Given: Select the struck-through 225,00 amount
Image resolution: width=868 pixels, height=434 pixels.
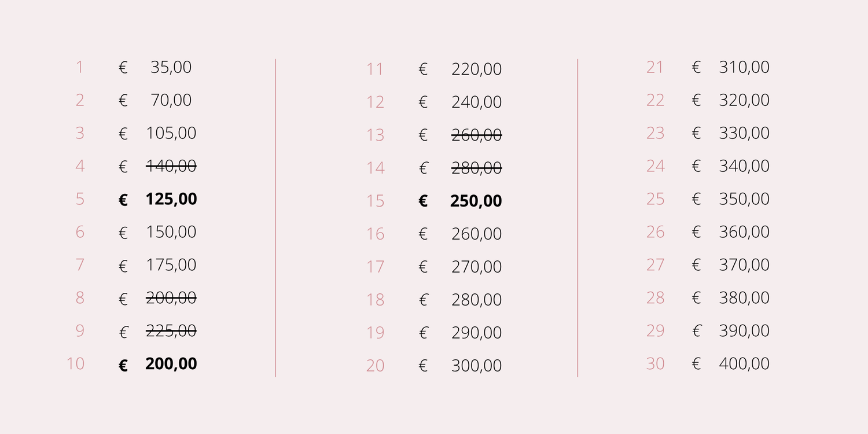Looking at the screenshot, I should tap(171, 332).
